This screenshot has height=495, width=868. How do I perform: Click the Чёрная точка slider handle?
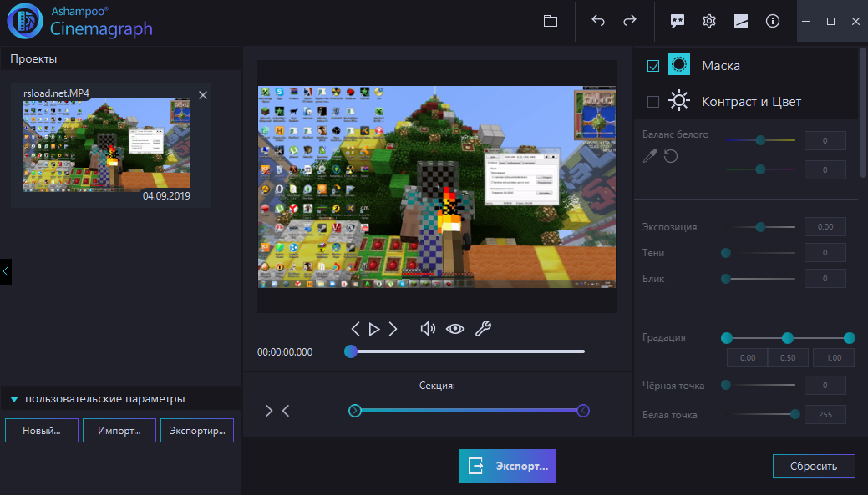pos(726,385)
